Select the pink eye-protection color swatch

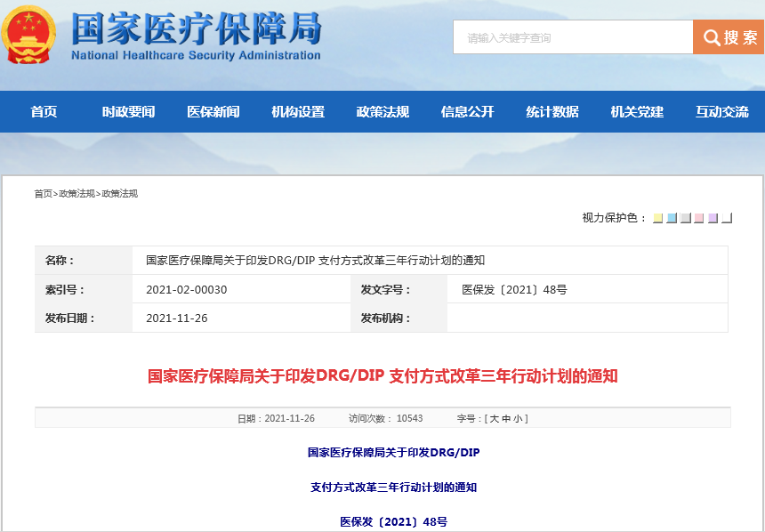[699, 218]
